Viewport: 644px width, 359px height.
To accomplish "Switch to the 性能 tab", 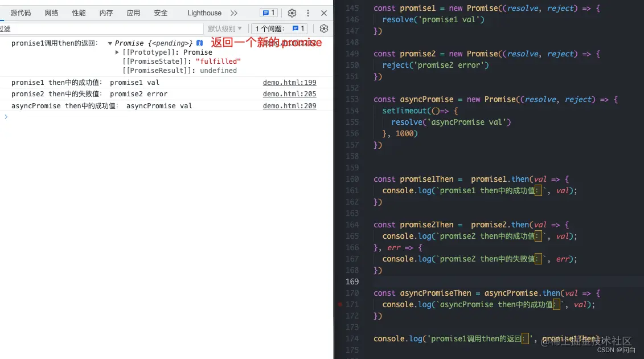I will (79, 13).
